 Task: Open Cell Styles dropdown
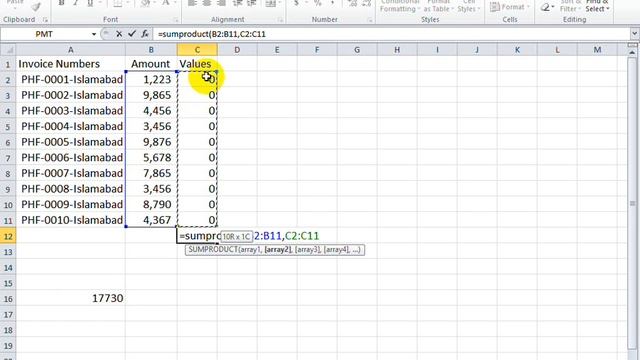[x=468, y=6]
